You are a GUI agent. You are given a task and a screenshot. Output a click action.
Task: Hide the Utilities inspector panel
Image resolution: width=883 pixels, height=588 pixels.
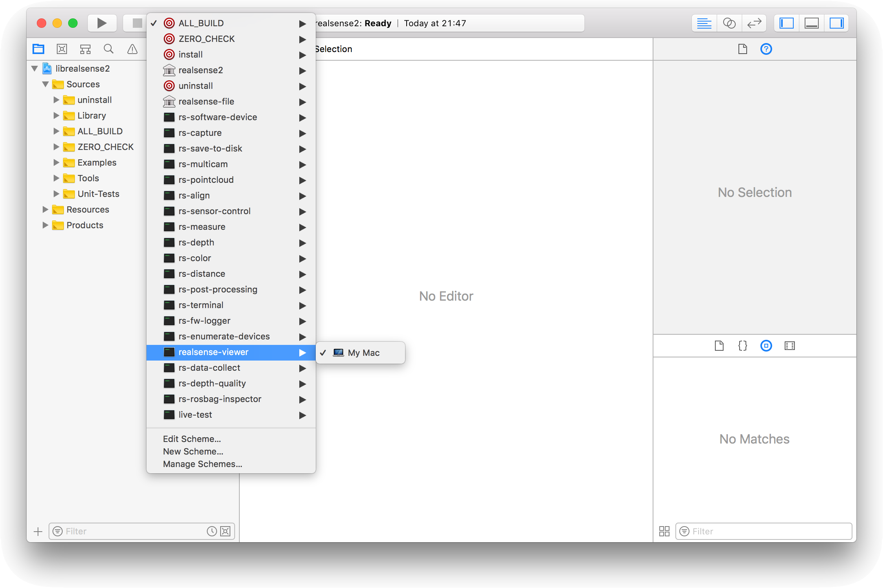pos(836,23)
